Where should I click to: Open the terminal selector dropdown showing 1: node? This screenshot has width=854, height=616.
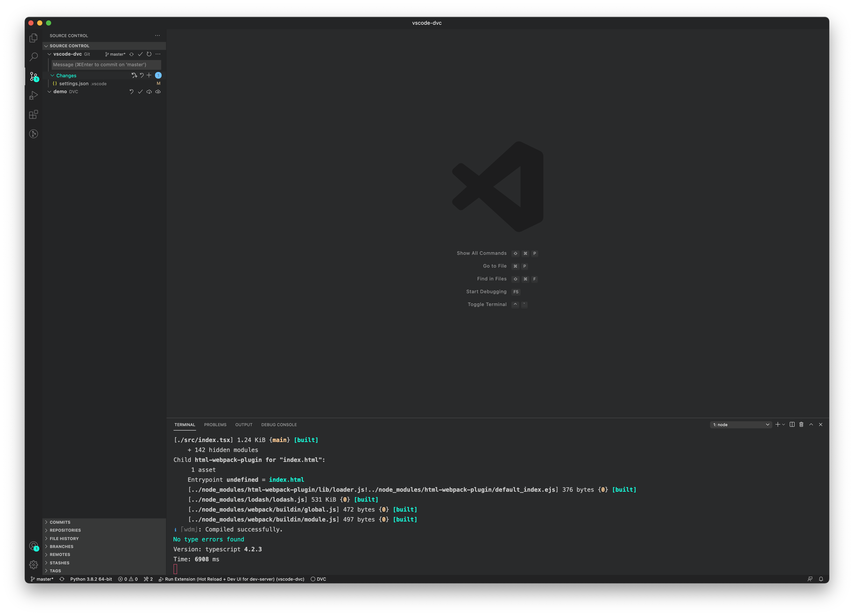(x=740, y=424)
